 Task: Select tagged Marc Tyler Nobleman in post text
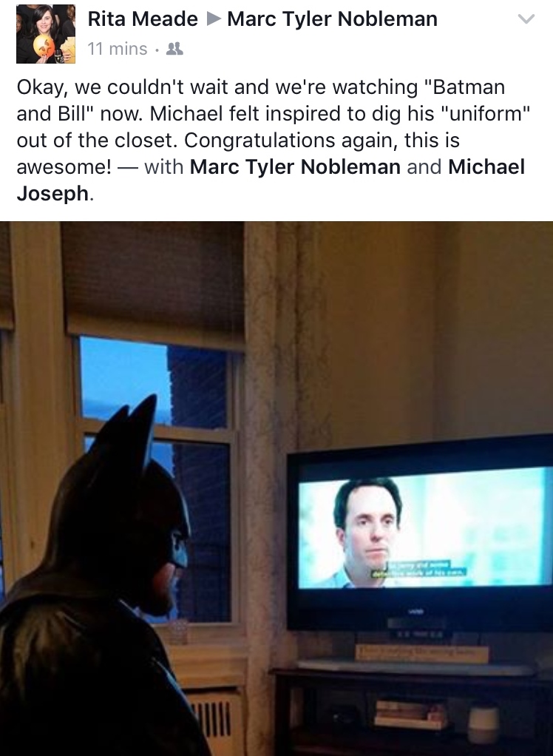(295, 167)
